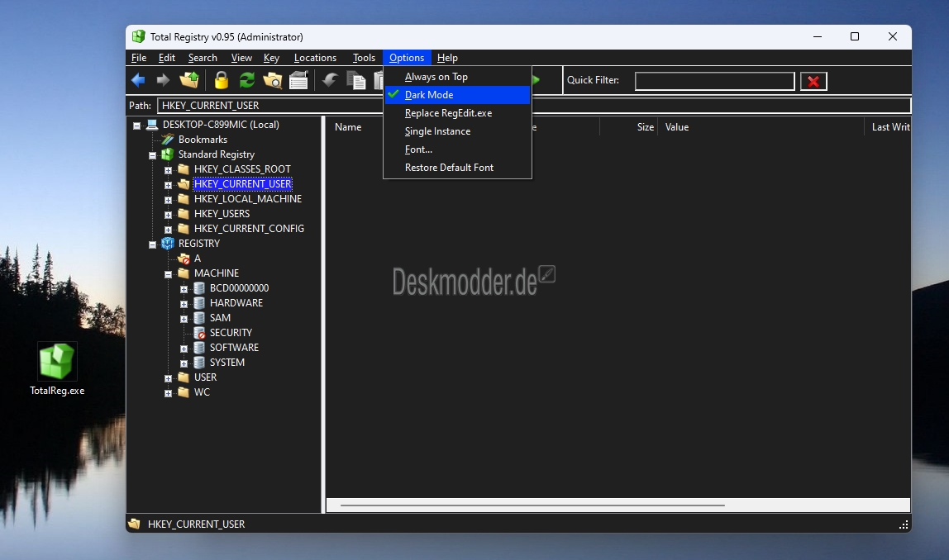The width and height of the screenshot is (949, 560).
Task: Expand the HKEY_USERS key
Action: pos(169,215)
